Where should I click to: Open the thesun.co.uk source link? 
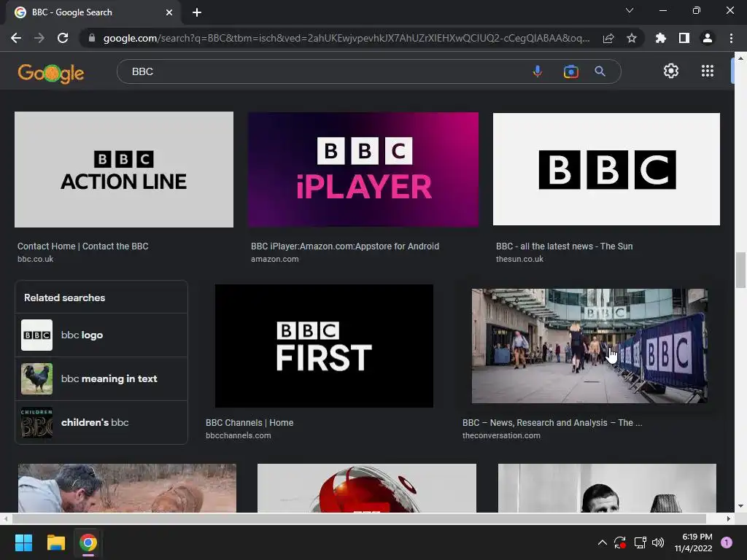[x=519, y=259]
